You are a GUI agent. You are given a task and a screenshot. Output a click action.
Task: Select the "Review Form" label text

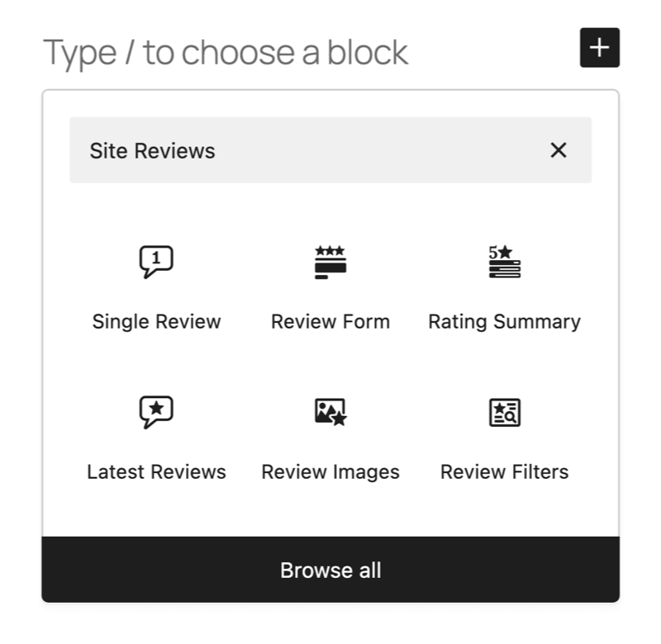click(x=330, y=322)
